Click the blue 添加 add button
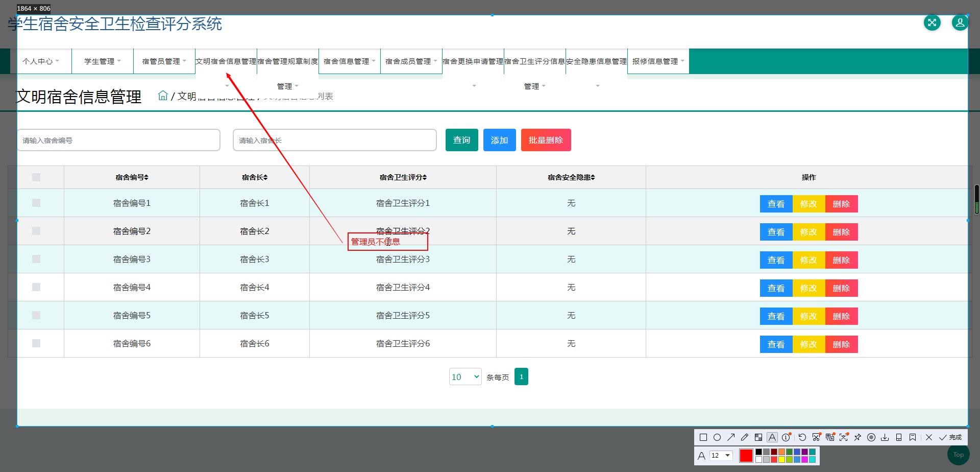 (500, 140)
